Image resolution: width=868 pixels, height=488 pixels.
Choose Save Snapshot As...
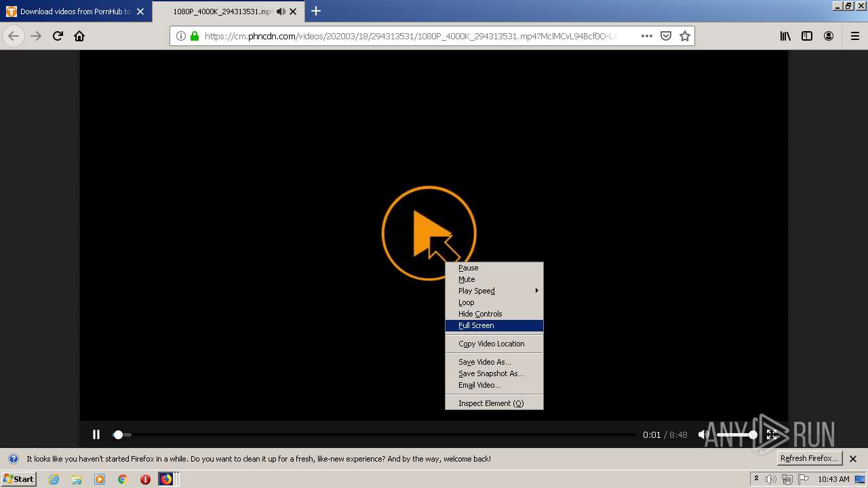(x=494, y=373)
